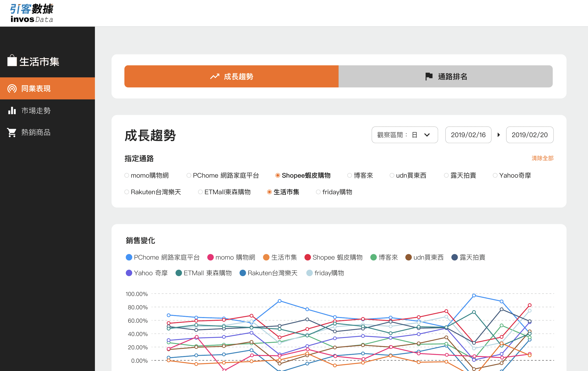Toggle the Yahoo 奇摩 legend entry in chart

coord(147,273)
